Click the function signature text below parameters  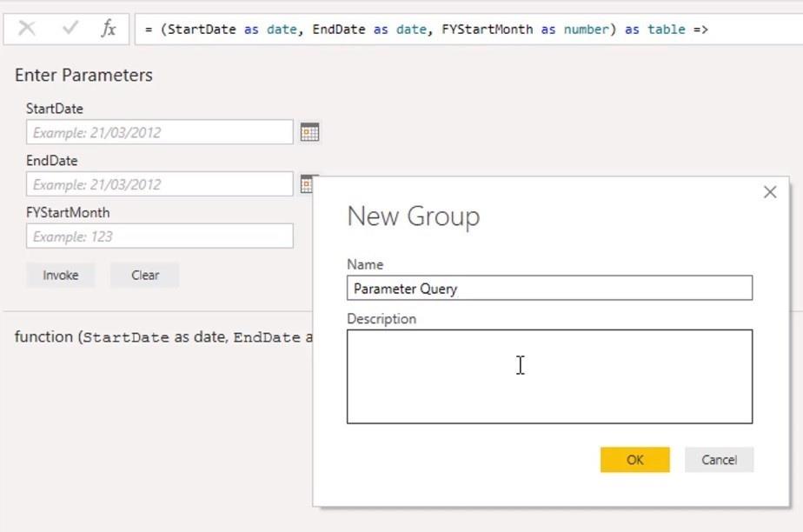coord(163,337)
